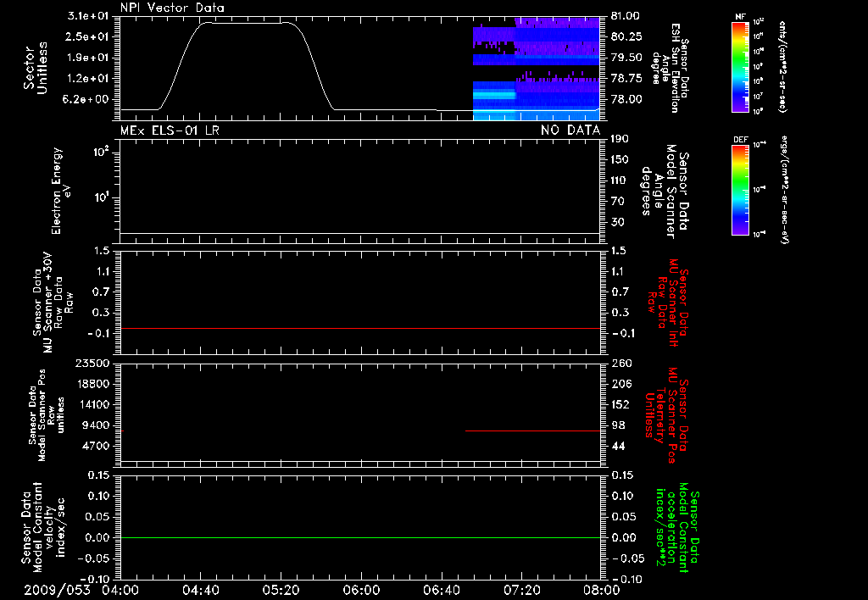Click the "1.9e+01" sector tick value
This screenshot has width=868, height=600.
pyautogui.click(x=88, y=58)
